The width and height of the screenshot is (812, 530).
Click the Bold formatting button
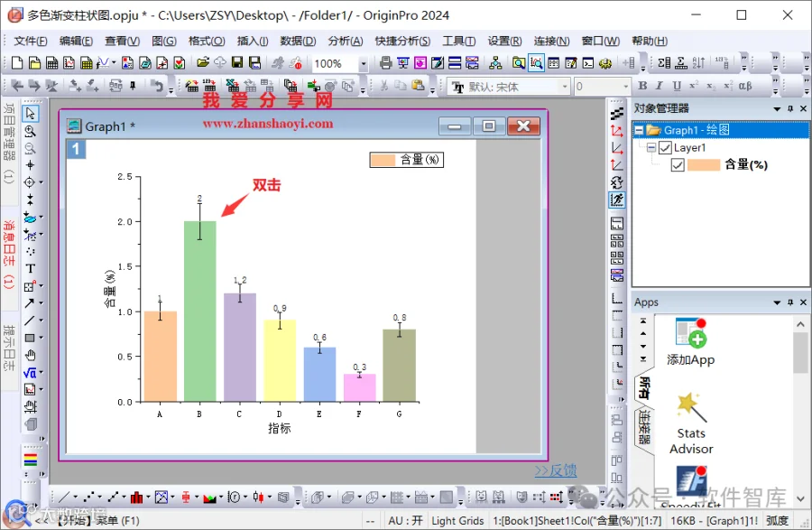(642, 86)
